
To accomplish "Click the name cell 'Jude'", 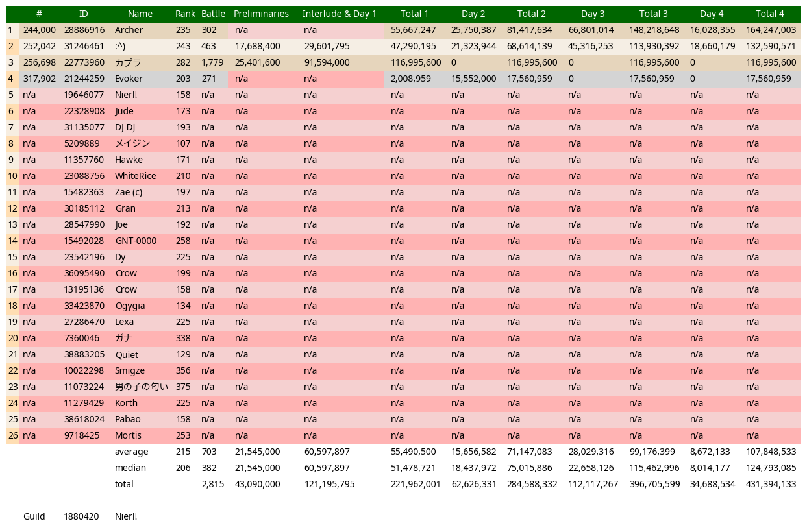I will [124, 111].
